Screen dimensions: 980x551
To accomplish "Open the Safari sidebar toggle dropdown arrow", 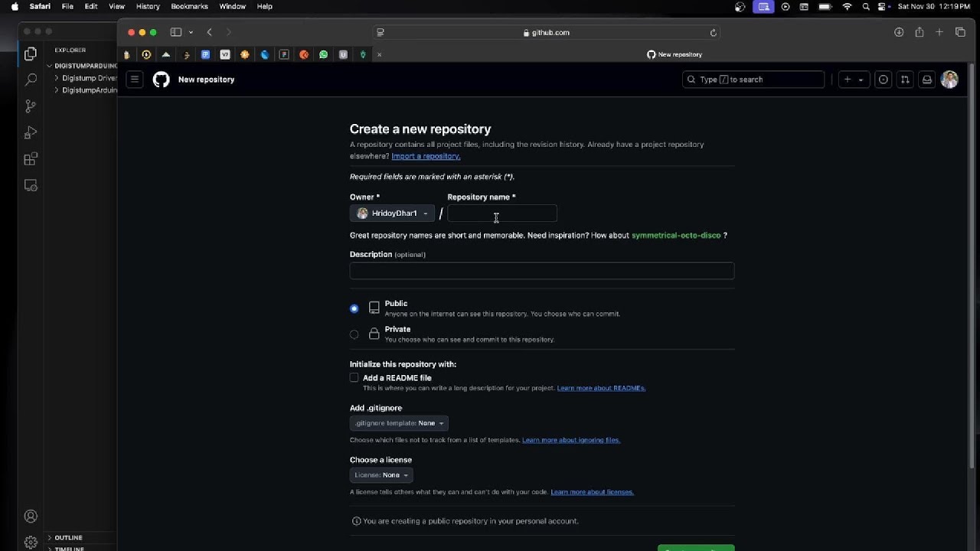I will pos(191,32).
